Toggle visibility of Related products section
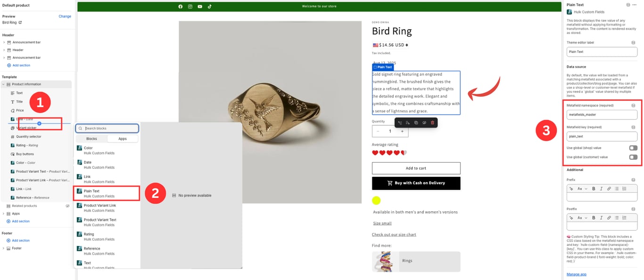The width and height of the screenshot is (644, 280). (67, 206)
